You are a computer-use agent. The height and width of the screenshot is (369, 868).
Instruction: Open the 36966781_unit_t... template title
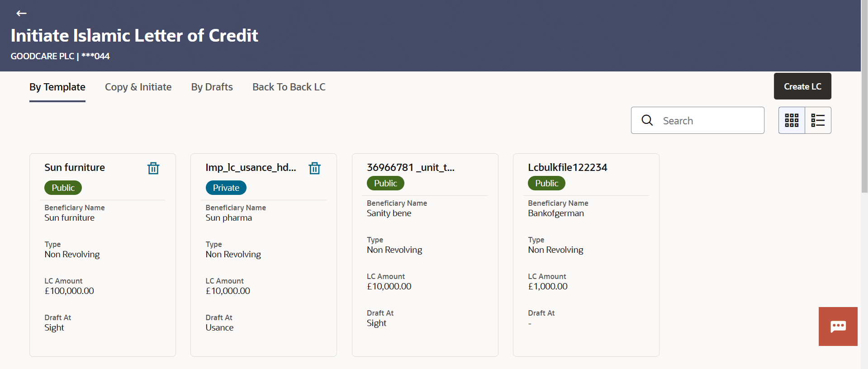pos(411,168)
